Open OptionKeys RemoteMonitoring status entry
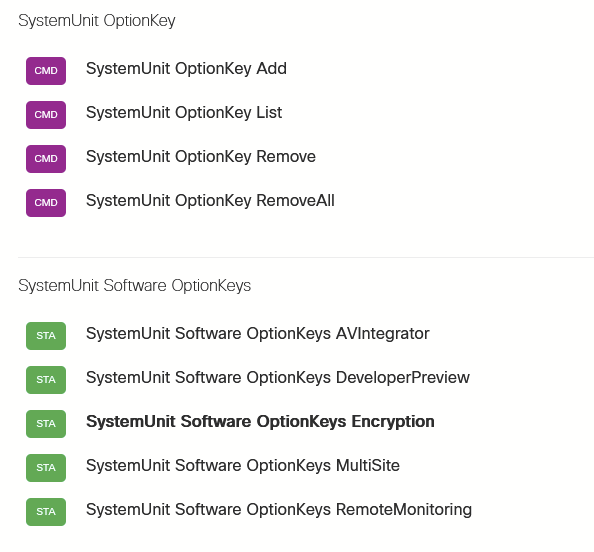The image size is (594, 552). [279, 510]
